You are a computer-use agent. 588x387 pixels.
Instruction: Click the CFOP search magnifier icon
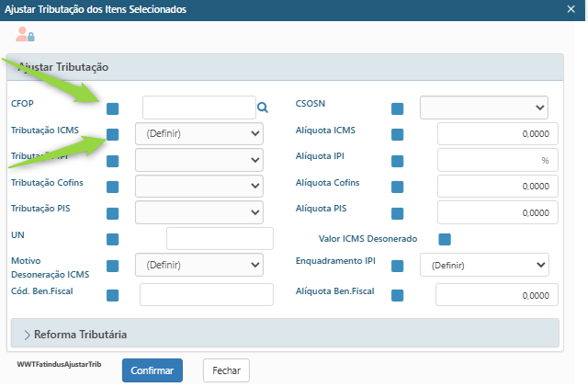[x=263, y=108]
